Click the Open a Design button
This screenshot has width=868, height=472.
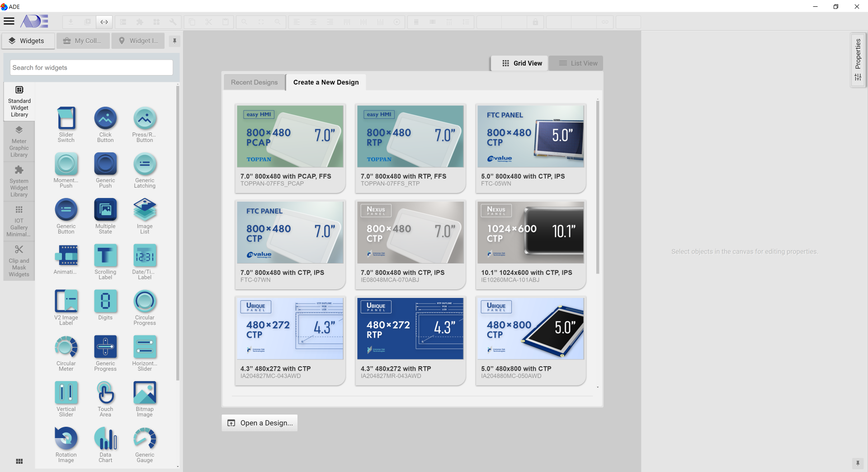pos(259,423)
